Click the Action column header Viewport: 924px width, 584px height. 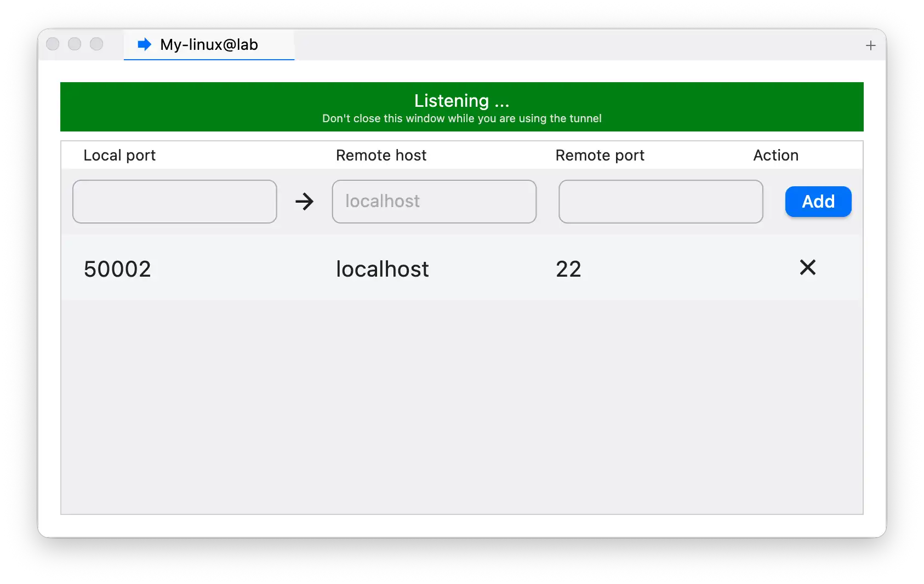(775, 155)
